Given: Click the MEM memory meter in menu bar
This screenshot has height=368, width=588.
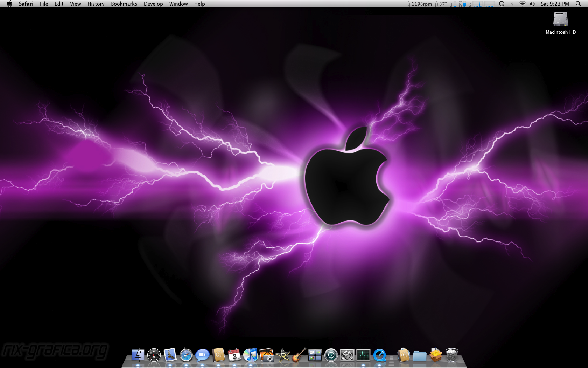Looking at the screenshot, I should (462, 4).
